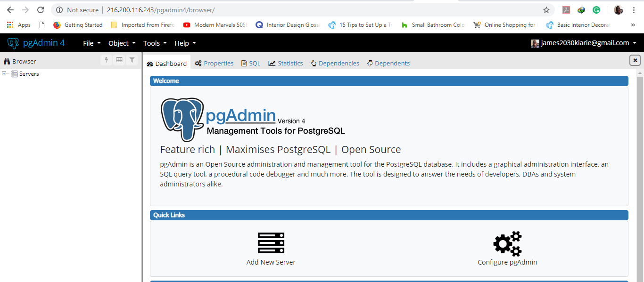Open the Getting Started bookmark
The height and width of the screenshot is (282, 644).
click(78, 25)
